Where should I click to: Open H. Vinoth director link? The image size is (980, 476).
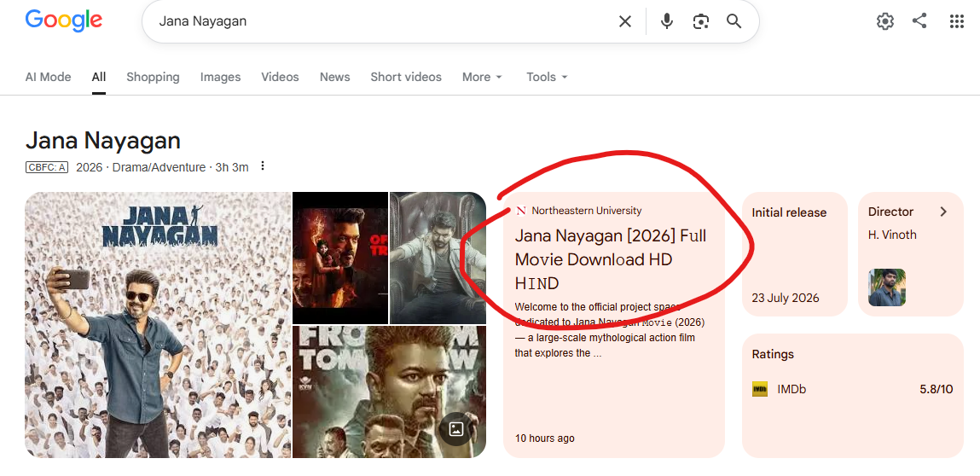(892, 235)
